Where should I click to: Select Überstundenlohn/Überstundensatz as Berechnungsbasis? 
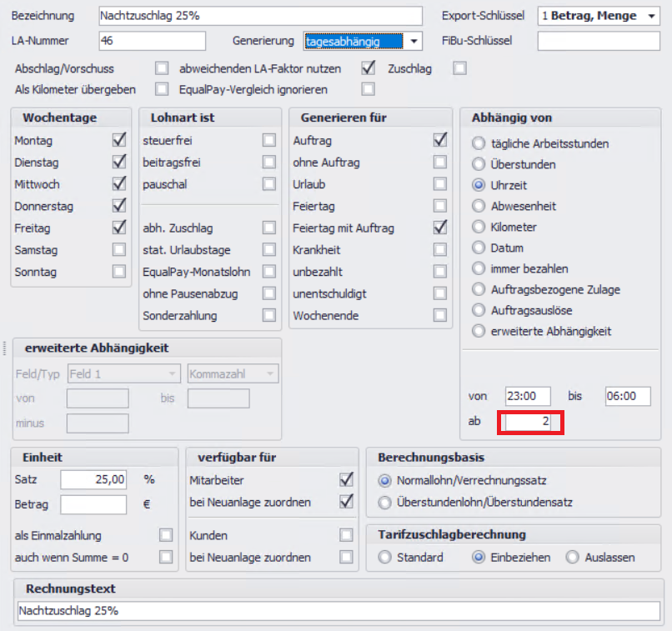(x=384, y=503)
